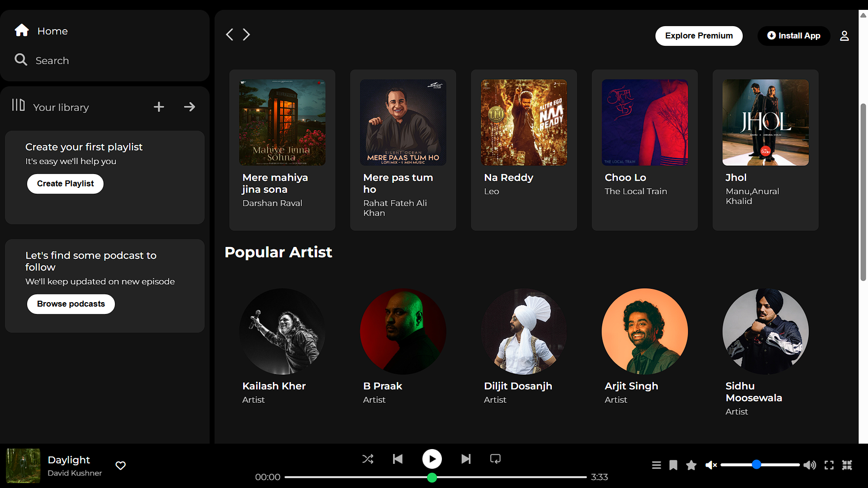Click the blue volume slider handle
Screen dimensions: 868x488
[757, 465]
